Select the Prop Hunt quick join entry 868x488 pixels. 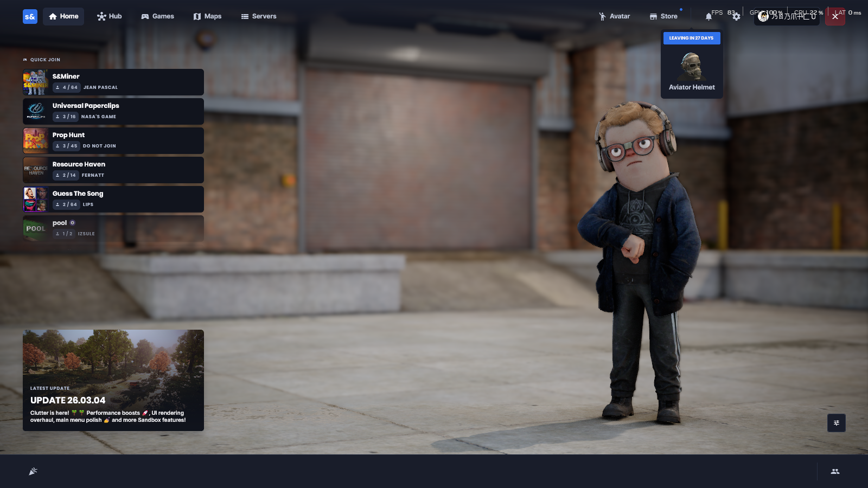113,140
